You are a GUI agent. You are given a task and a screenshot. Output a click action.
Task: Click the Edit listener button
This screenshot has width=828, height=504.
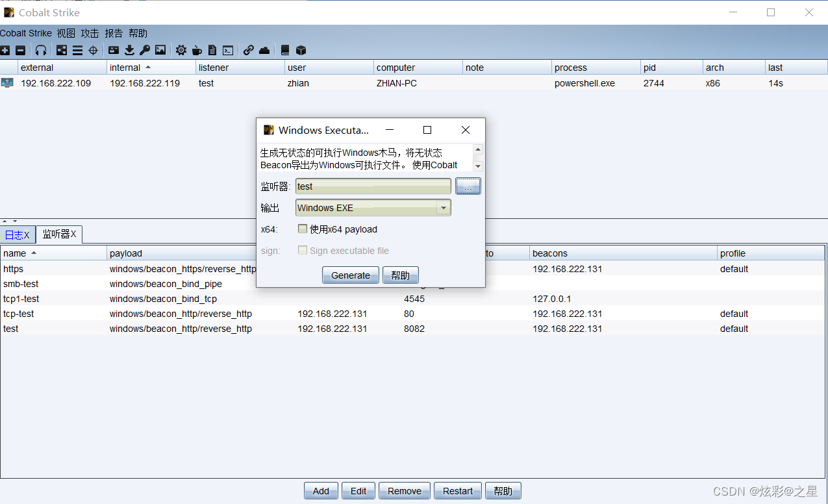tap(358, 491)
